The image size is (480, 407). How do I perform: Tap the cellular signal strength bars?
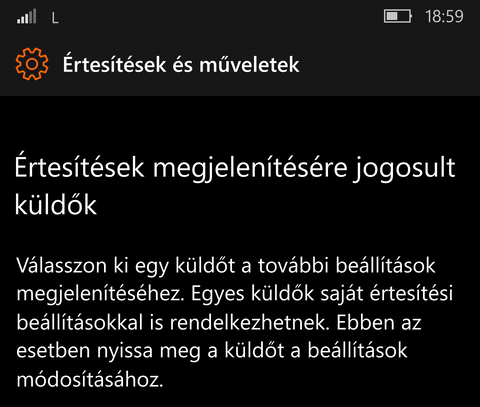[x=27, y=16]
